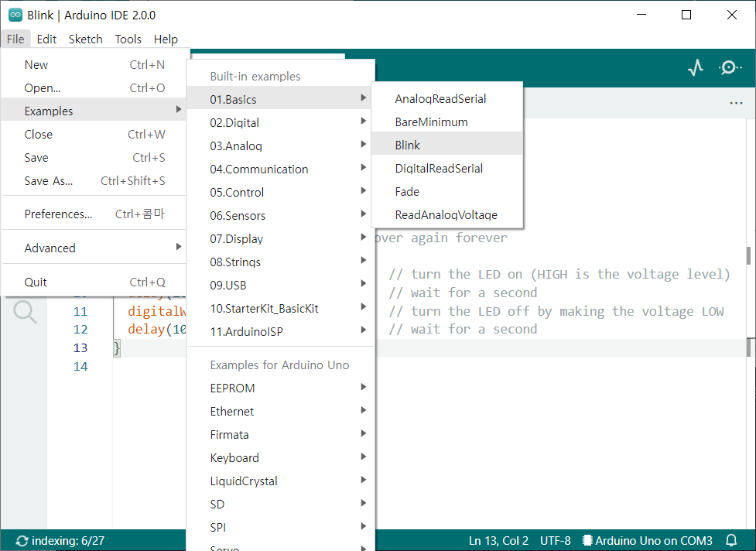Open the Serial Monitor icon
Image resolution: width=756 pixels, height=551 pixels.
click(730, 67)
